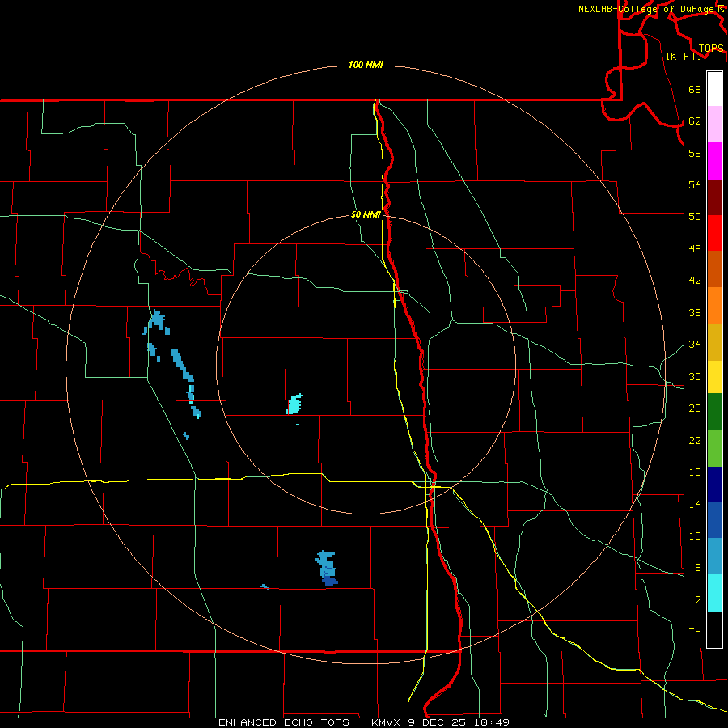Click the black TH swatch at legend bottom
Viewport: 728px width, 728px height.
(x=714, y=629)
